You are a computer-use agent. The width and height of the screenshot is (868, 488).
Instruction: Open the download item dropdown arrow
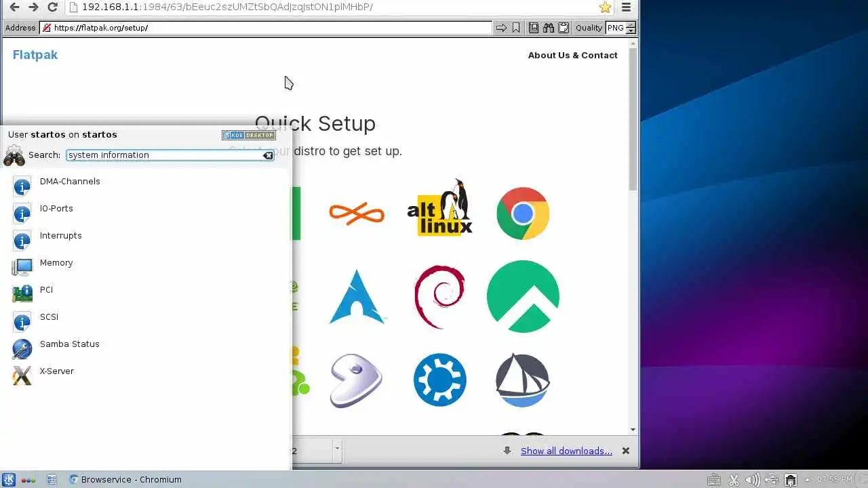point(337,449)
